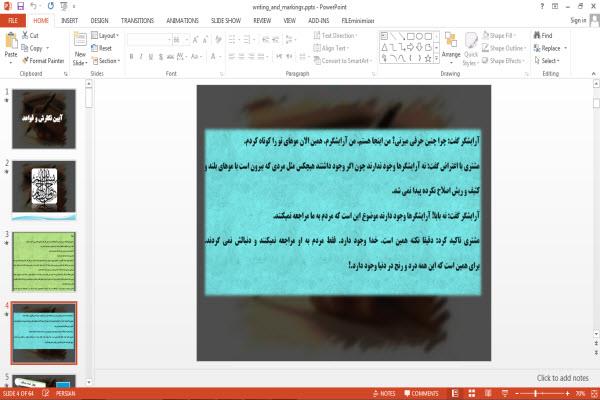Switch to the ANIMATIONS tab
The width and height of the screenshot is (600, 400).
[x=182, y=21]
